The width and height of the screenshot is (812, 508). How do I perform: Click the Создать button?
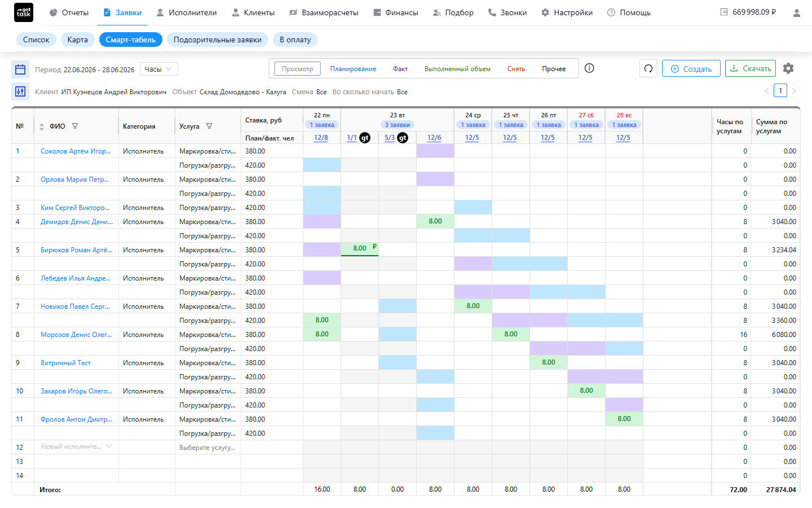tap(691, 69)
